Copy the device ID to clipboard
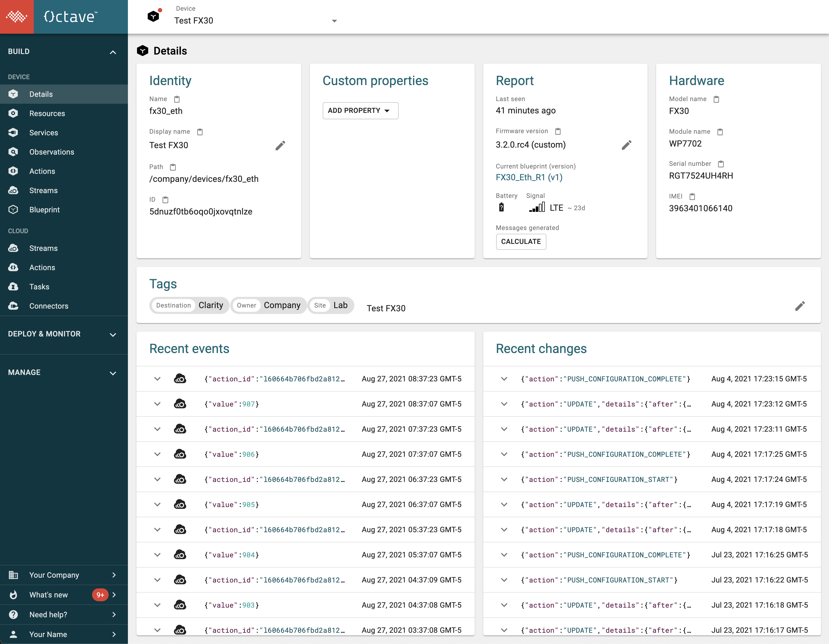829x644 pixels. (165, 200)
